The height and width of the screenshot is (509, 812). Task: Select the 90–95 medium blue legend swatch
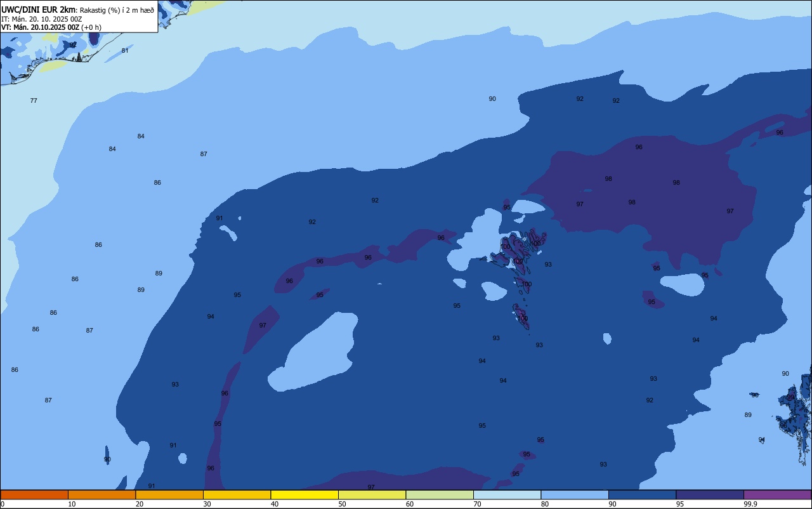(642, 494)
